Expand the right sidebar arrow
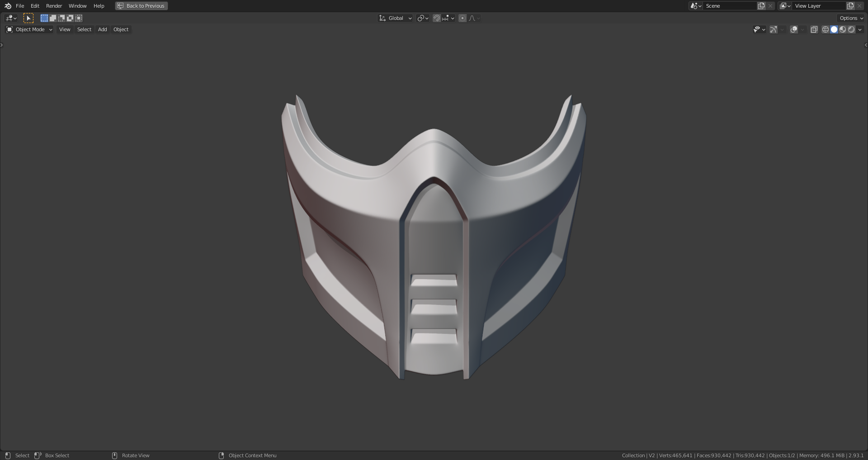The height and width of the screenshot is (460, 868). point(866,45)
